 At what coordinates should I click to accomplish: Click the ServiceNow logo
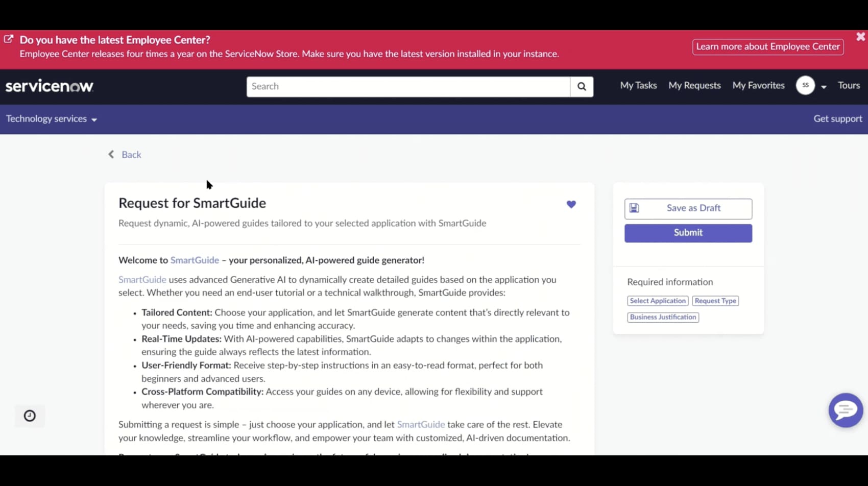50,86
